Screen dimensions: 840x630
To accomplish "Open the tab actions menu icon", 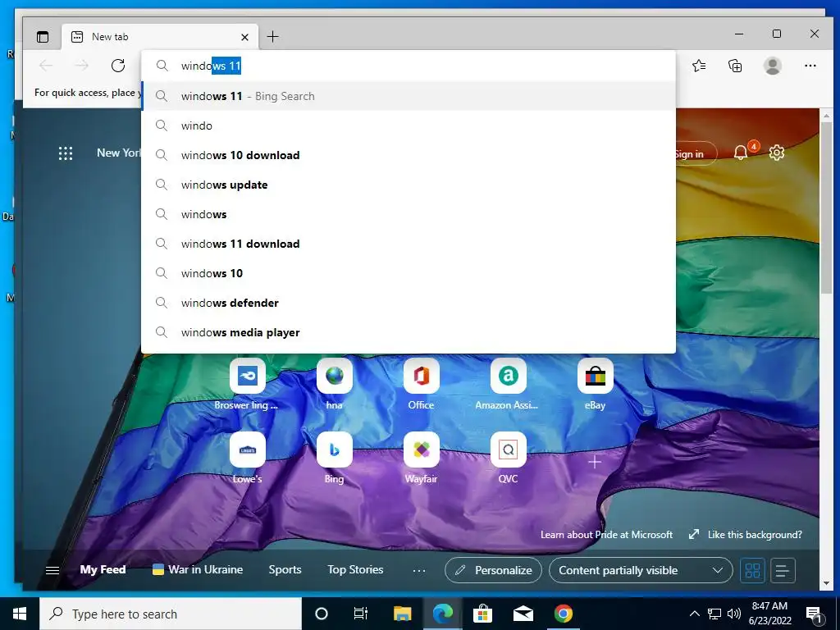I will coord(43,37).
